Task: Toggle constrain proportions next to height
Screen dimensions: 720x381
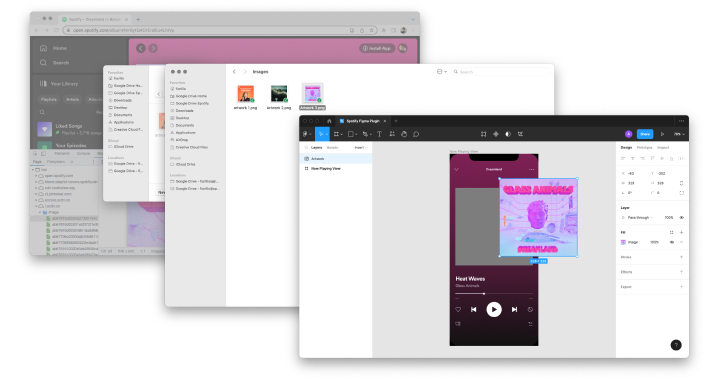Action: coord(681,183)
